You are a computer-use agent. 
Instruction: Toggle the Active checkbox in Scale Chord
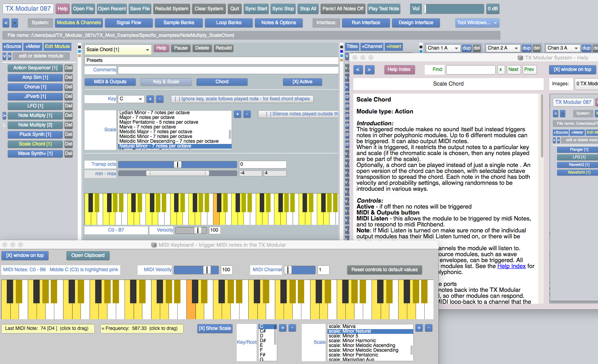point(302,82)
